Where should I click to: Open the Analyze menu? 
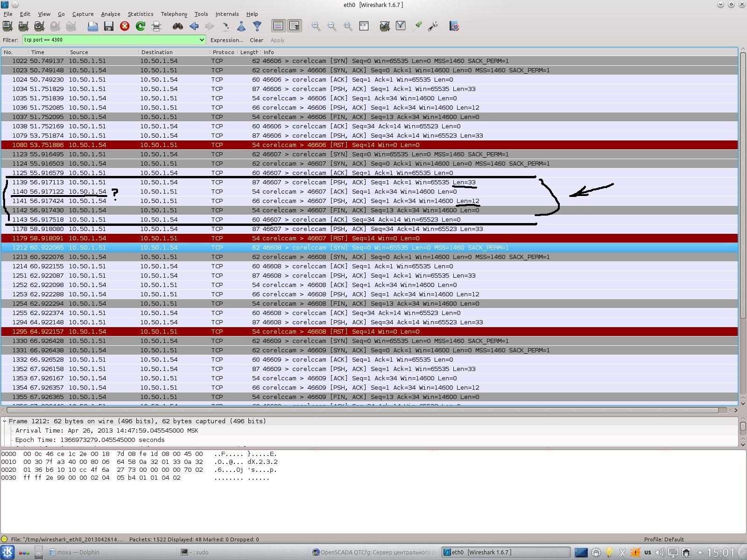click(111, 14)
